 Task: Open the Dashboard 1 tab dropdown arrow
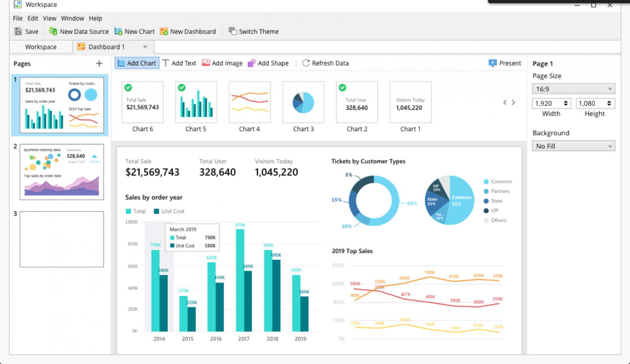pos(145,47)
